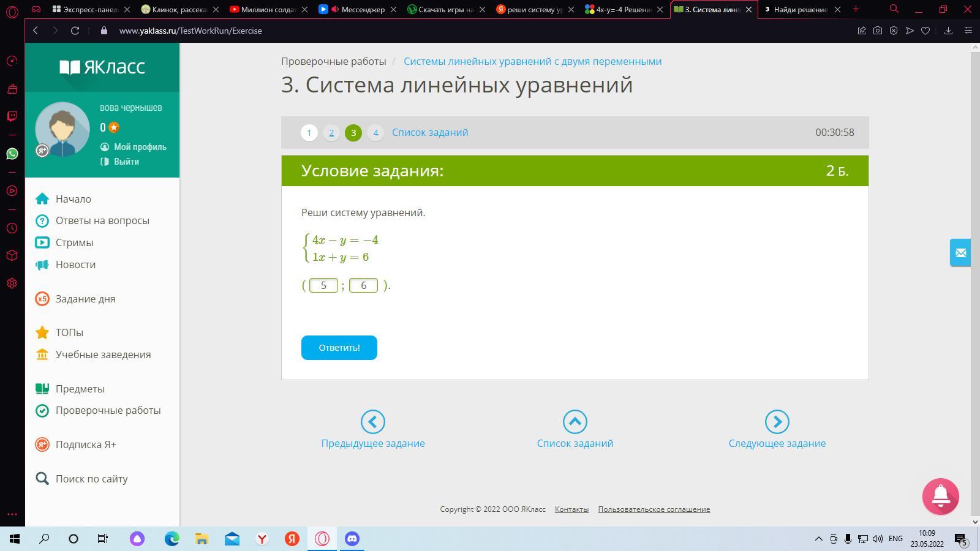Open Новости section
Image resolution: width=980 pixels, height=551 pixels.
coord(66,264)
